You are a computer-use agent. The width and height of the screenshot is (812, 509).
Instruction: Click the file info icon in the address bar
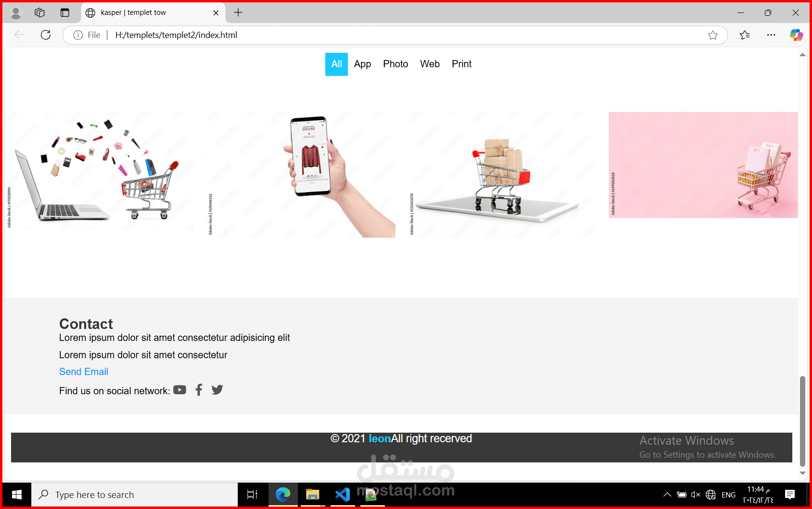(78, 35)
